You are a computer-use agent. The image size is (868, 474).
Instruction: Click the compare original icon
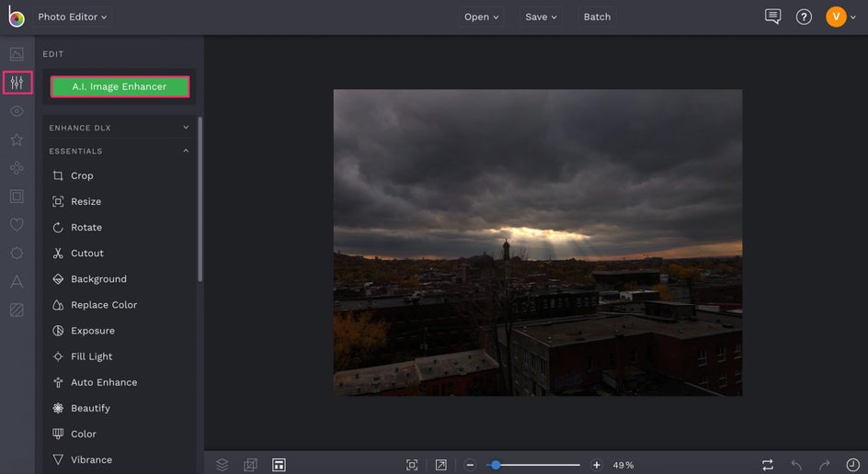pyautogui.click(x=767, y=465)
